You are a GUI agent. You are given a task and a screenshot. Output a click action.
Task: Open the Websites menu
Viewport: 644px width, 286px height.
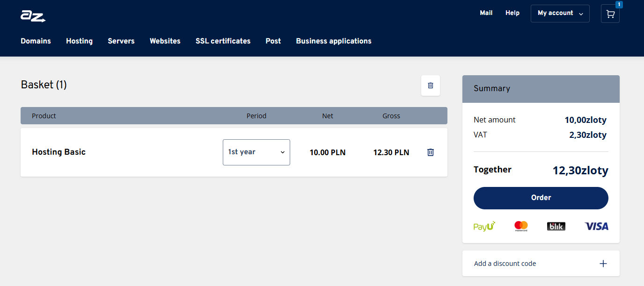click(x=165, y=41)
